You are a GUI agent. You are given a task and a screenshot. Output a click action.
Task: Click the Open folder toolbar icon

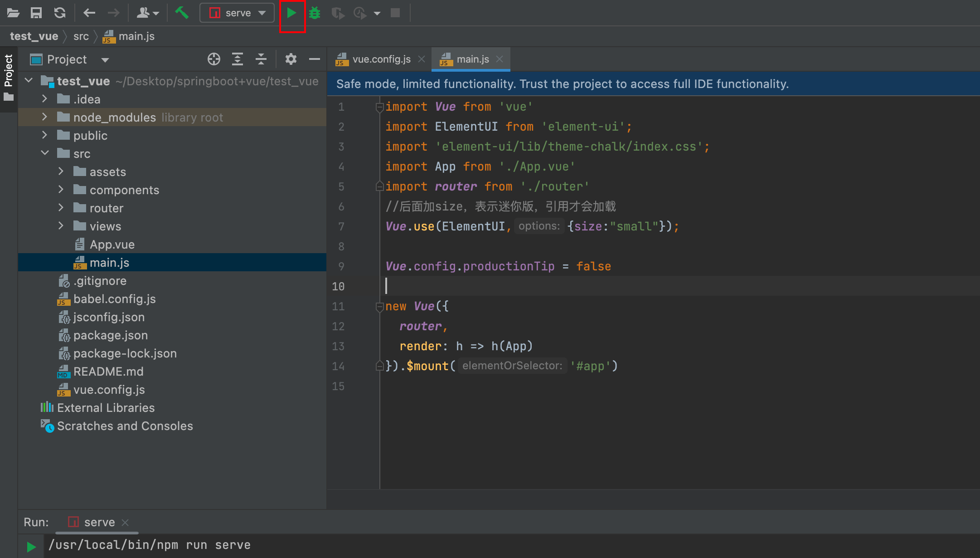pyautogui.click(x=13, y=13)
